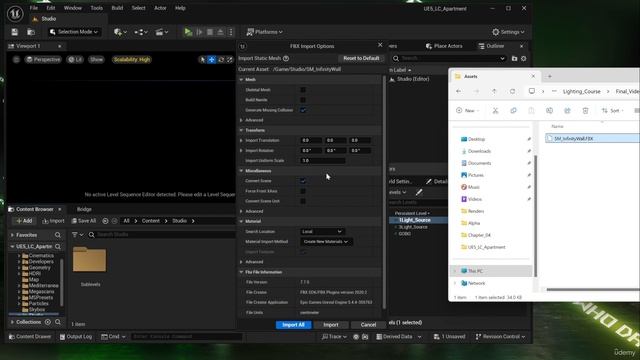640x360 pixels.
Task: Toggle Generate Missing Collision checkbox
Action: (x=303, y=110)
